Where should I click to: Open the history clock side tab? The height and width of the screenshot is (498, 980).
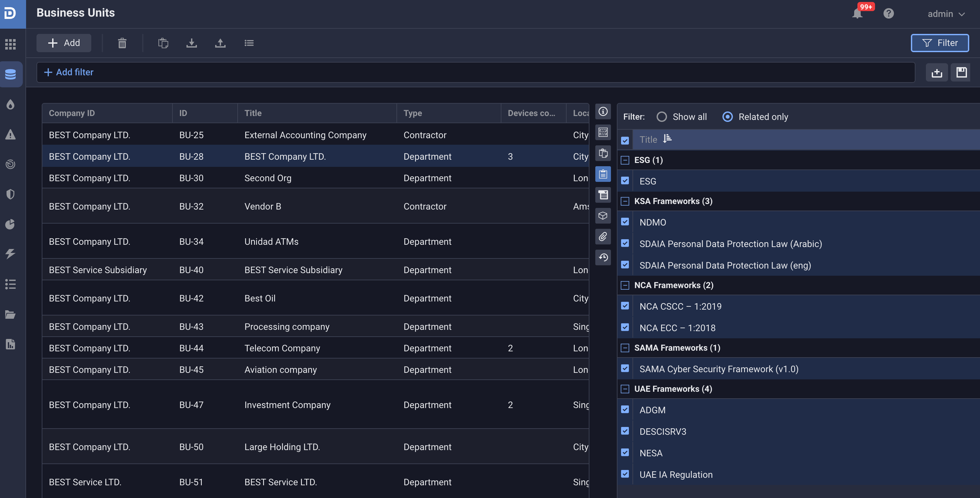click(602, 257)
